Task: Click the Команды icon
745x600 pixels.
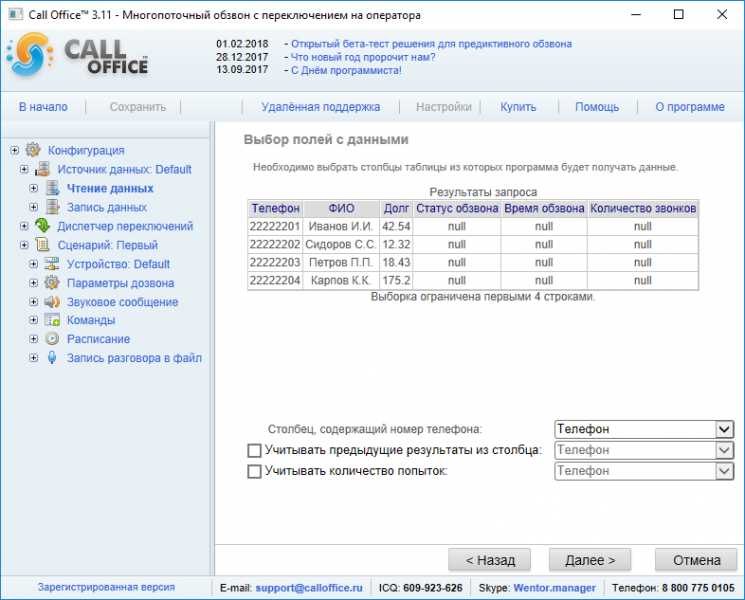Action: (x=52, y=320)
